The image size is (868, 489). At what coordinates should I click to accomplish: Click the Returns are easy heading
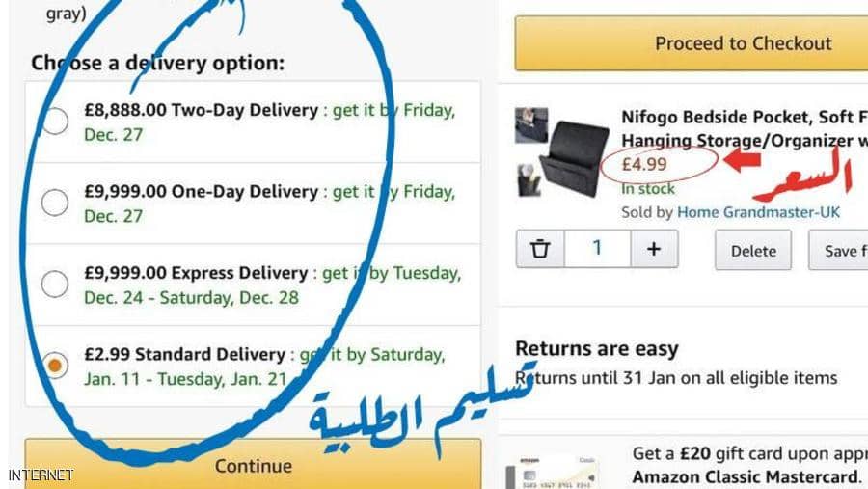(597, 349)
